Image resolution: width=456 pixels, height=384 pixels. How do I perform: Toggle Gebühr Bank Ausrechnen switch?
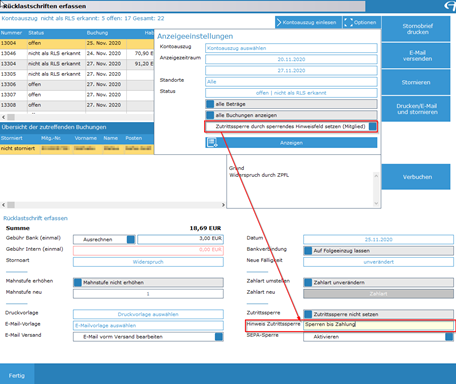tap(131, 239)
